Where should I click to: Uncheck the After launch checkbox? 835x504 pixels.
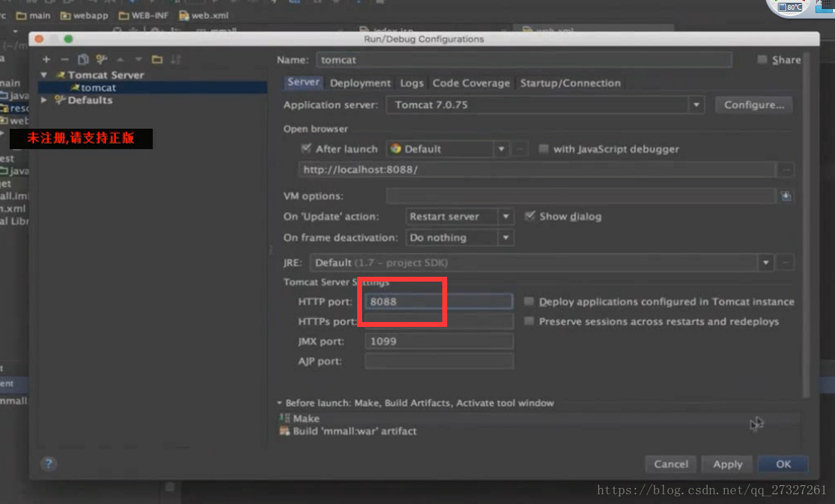pyautogui.click(x=306, y=148)
